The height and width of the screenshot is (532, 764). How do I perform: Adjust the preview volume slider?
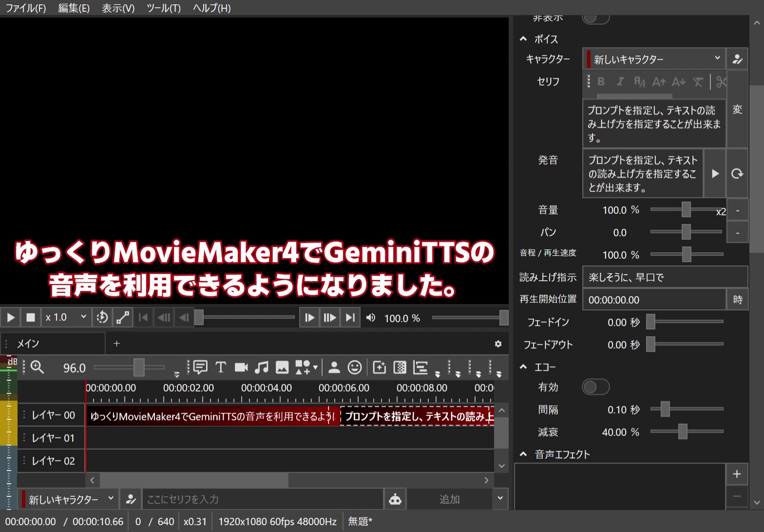[470, 318]
